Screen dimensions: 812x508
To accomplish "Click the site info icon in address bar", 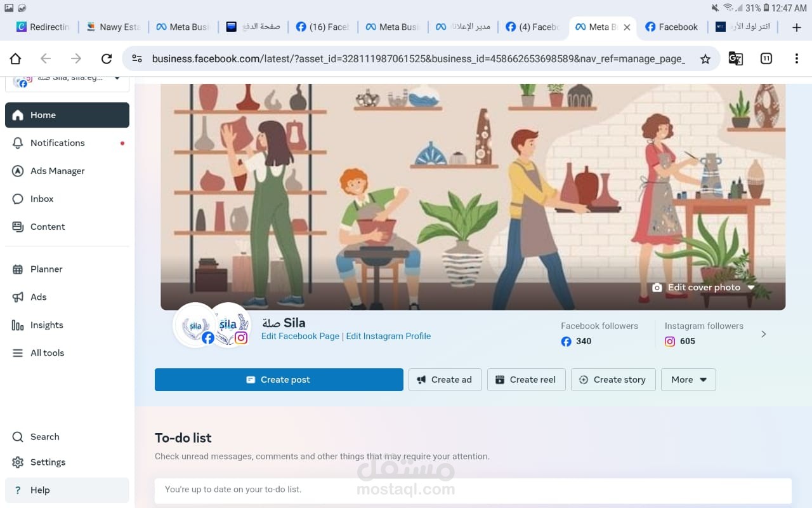I will (137, 59).
